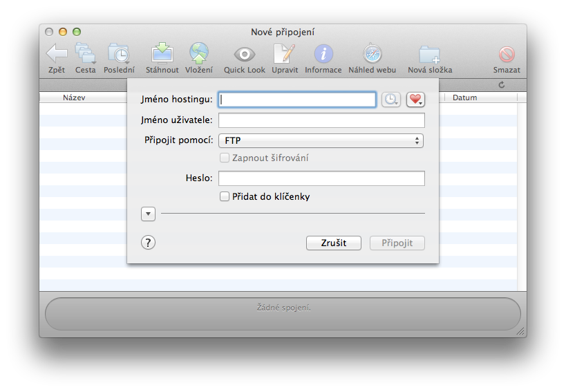The width and height of the screenshot is (566, 392).
Task: Open the Připojit pomocí FTP dropdown
Action: click(x=321, y=140)
